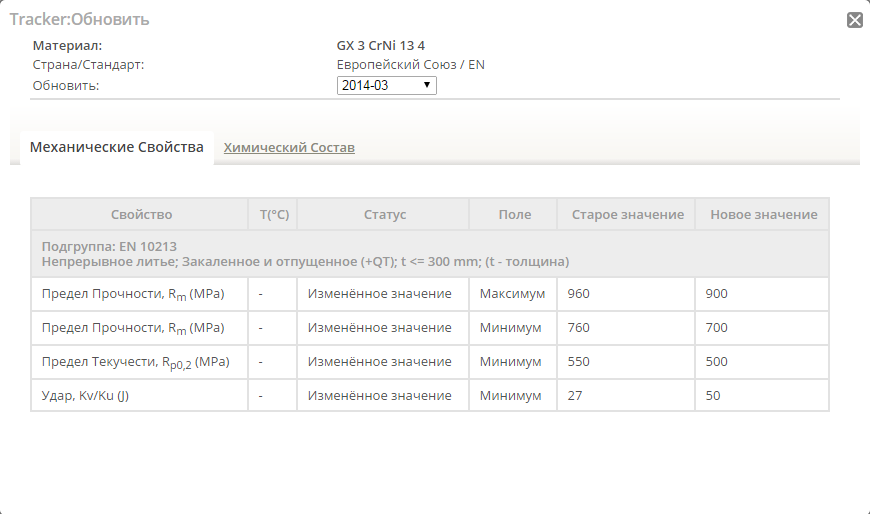870x514 pixels.
Task: Click the old value 760 cell
Action: point(626,328)
